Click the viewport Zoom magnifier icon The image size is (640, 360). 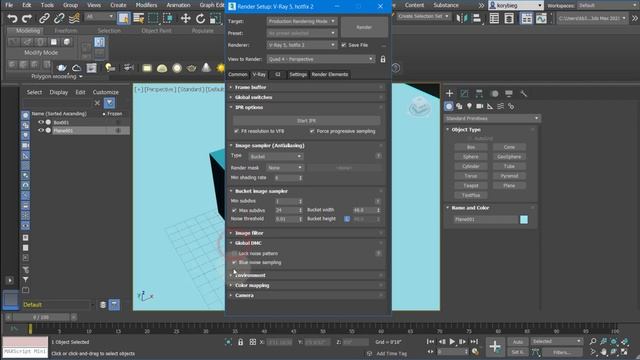pos(593,341)
